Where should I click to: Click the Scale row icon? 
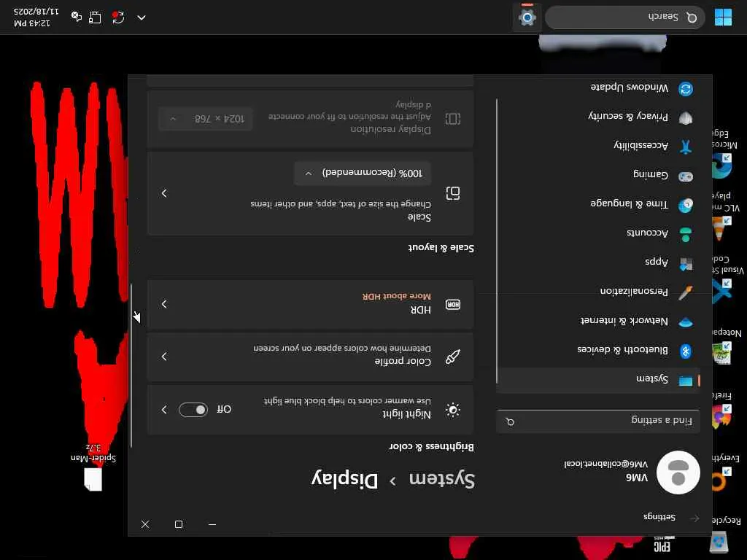(452, 192)
